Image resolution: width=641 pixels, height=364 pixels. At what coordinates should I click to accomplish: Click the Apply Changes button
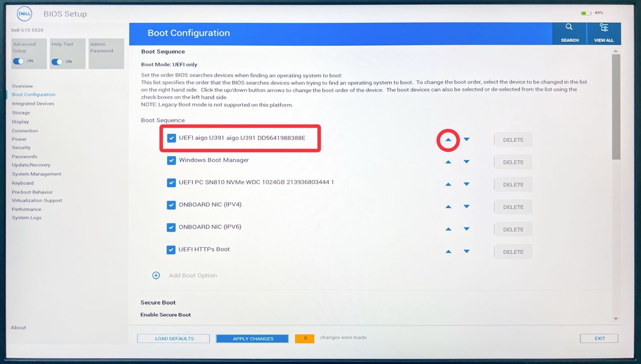[x=252, y=339]
